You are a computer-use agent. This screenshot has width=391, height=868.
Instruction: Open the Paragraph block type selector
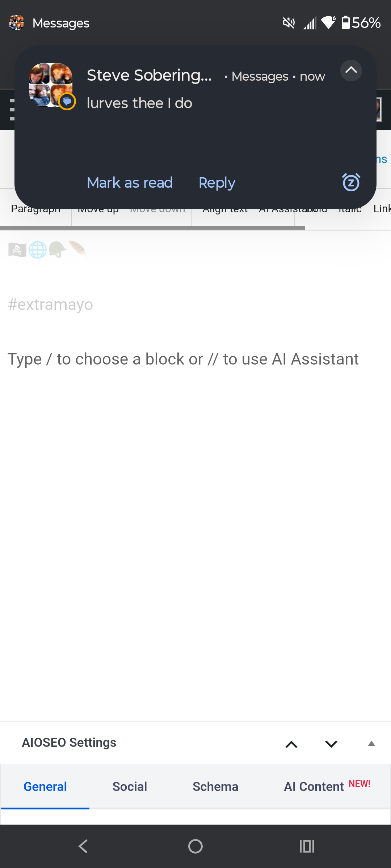(35, 211)
